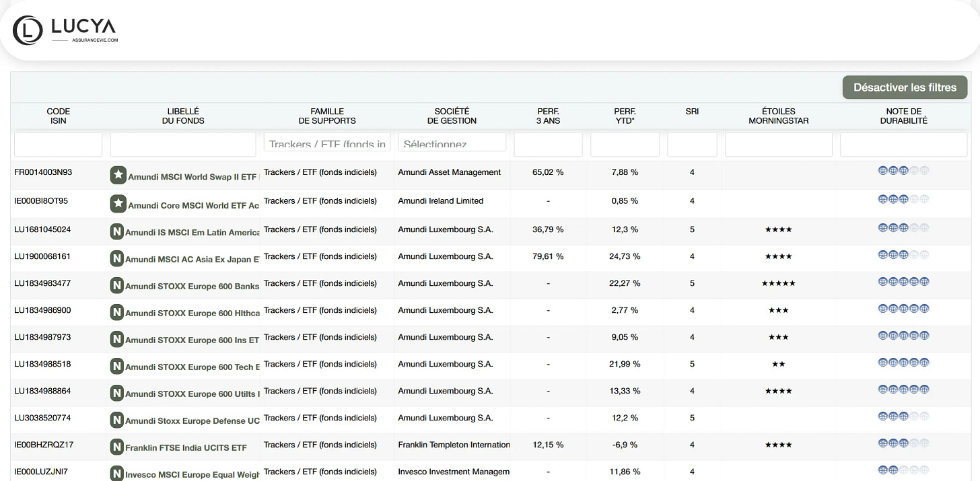This screenshot has height=481, width=980.
Task: Click sustainability globes for LU1834983477 row
Action: [x=903, y=282]
